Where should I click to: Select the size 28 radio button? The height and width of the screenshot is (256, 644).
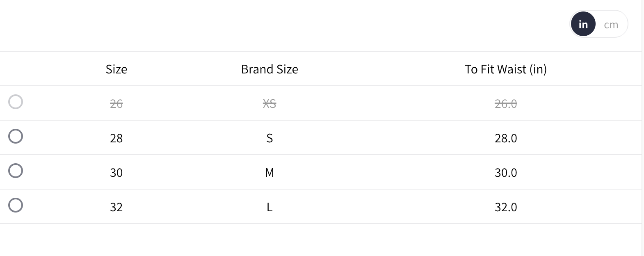[x=16, y=136]
